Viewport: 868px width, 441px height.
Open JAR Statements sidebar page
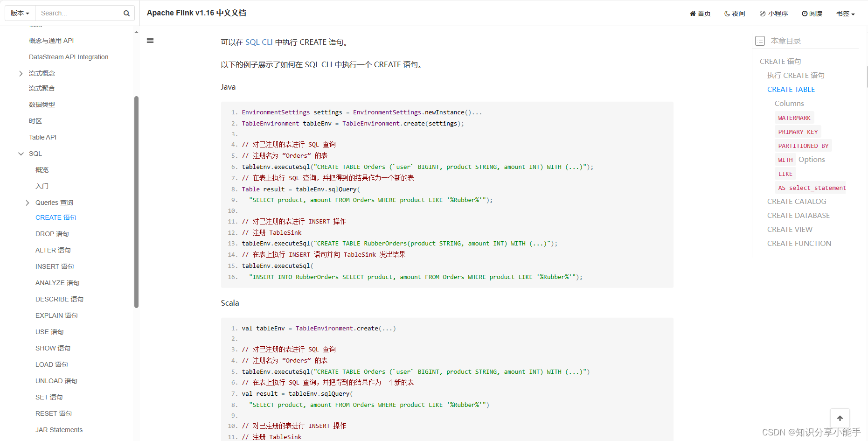click(59, 430)
